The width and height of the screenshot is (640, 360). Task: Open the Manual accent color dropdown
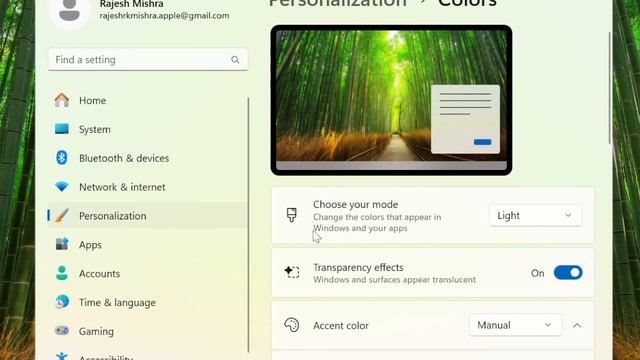click(x=515, y=325)
